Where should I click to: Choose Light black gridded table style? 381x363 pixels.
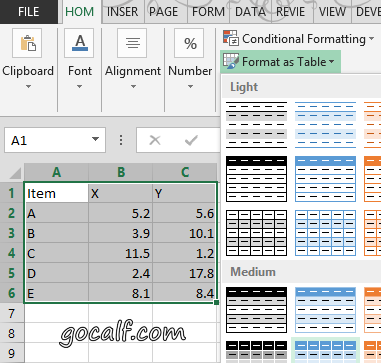(256, 233)
